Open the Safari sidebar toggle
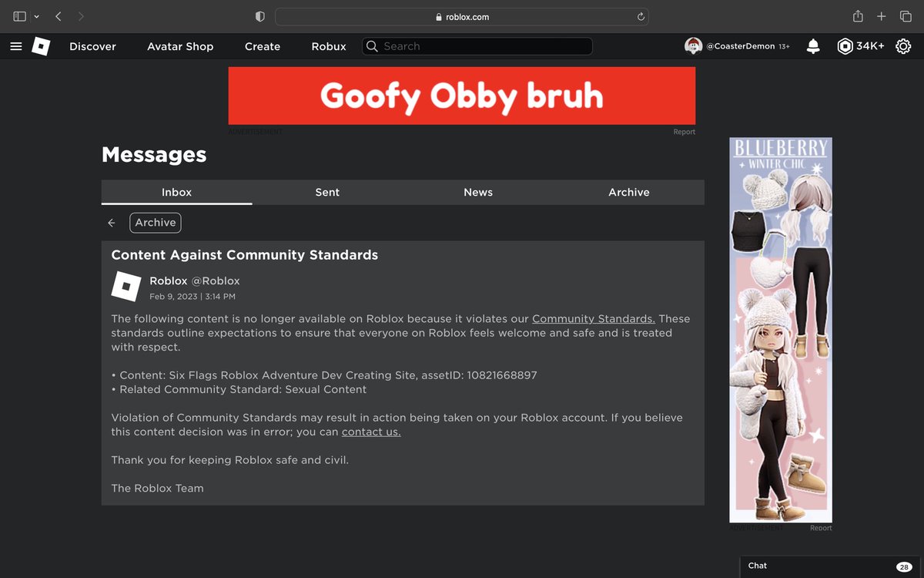Screen dimensions: 924x578 [20, 16]
